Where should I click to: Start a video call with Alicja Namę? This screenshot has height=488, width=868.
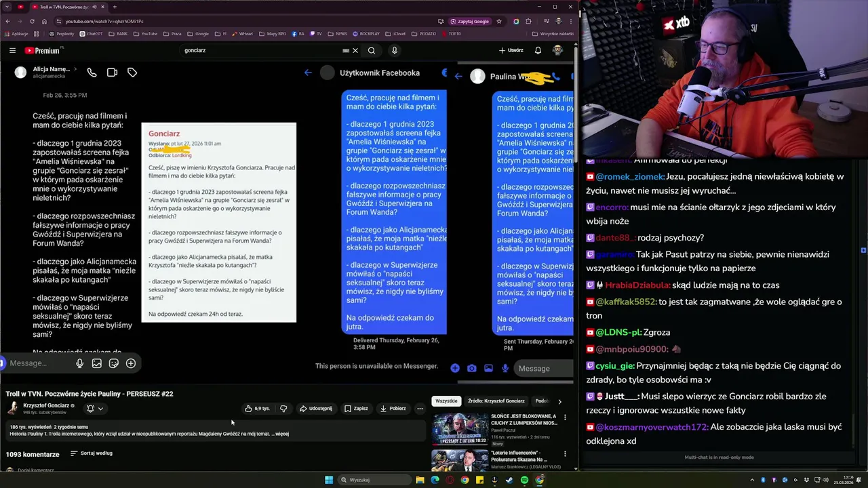pyautogui.click(x=112, y=73)
